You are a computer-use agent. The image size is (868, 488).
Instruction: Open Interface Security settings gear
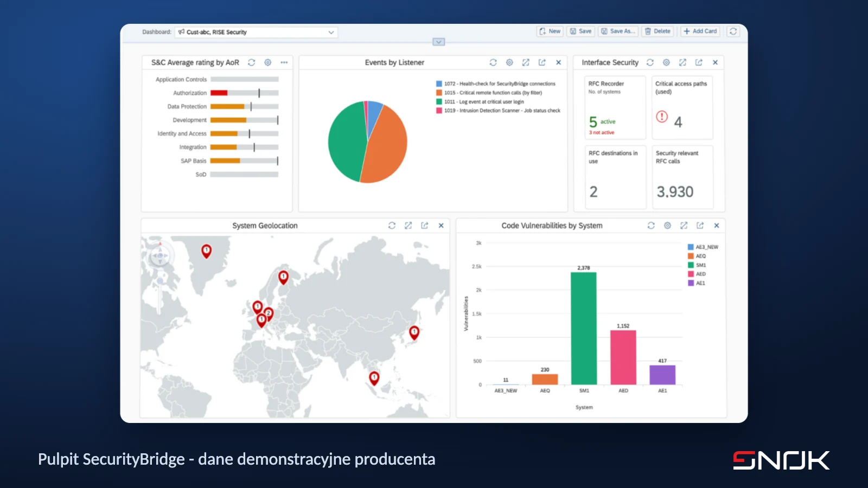point(666,62)
